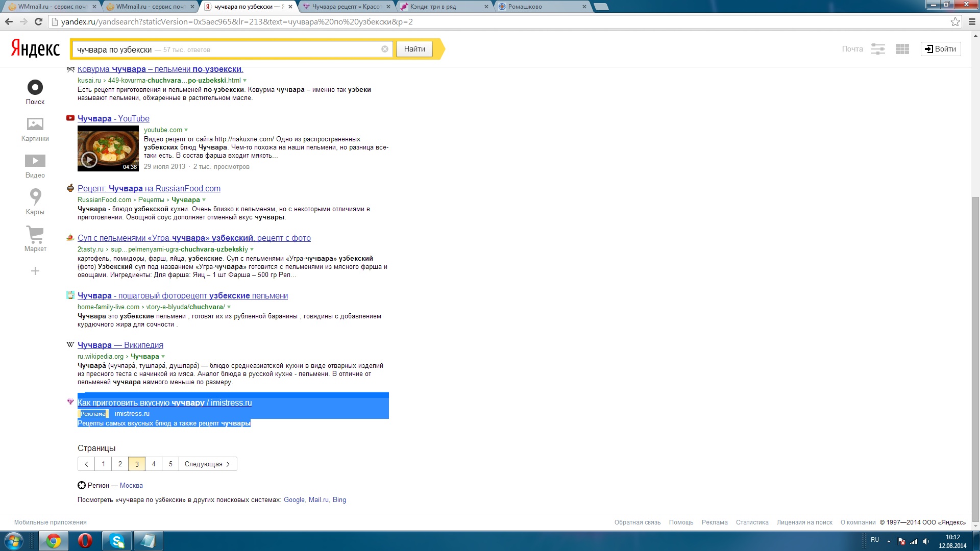This screenshot has width=980, height=551.
Task: Open new tab button
Action: point(601,7)
